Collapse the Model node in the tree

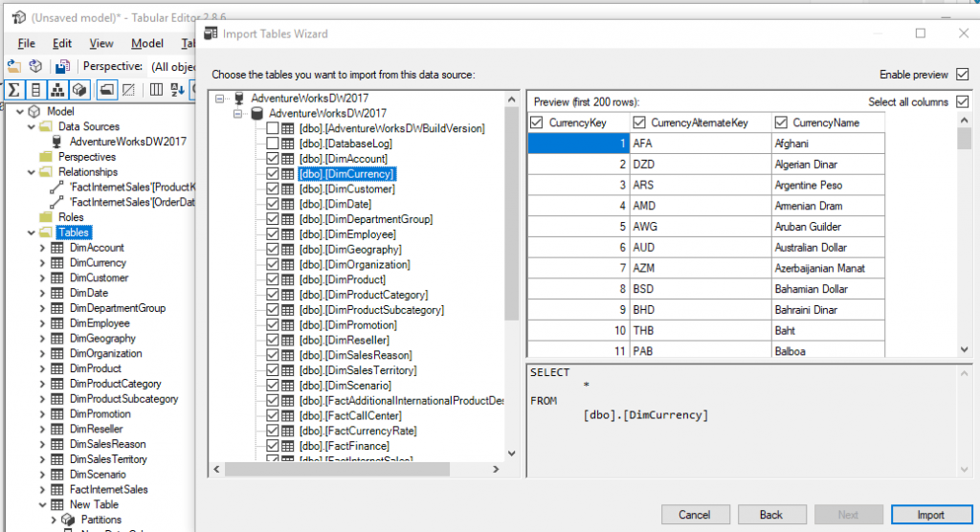pos(20,111)
